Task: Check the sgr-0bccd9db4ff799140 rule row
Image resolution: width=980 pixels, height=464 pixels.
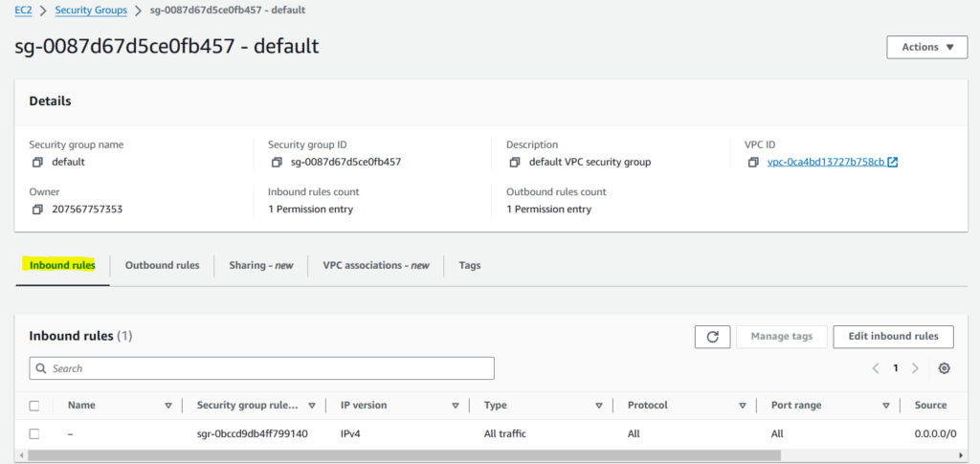Action: (34, 433)
